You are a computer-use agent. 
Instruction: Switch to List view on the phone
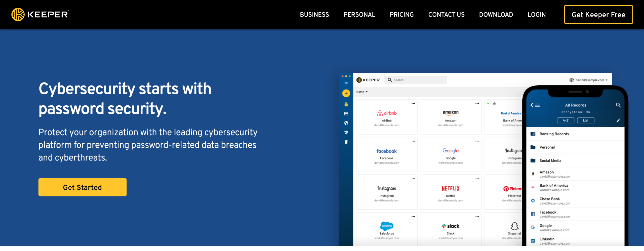click(586, 120)
